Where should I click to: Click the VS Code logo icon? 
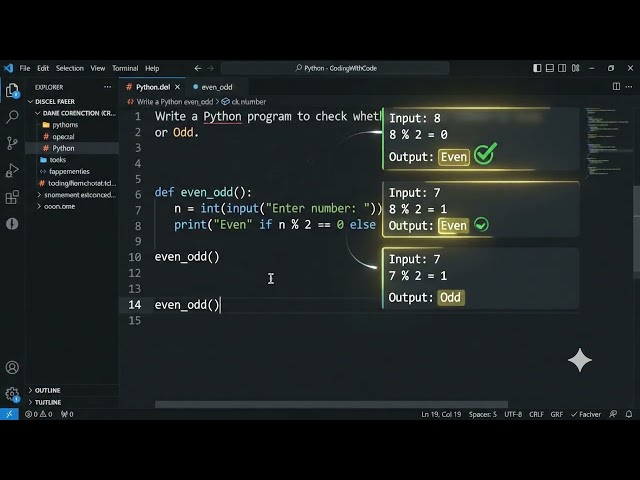[9, 68]
